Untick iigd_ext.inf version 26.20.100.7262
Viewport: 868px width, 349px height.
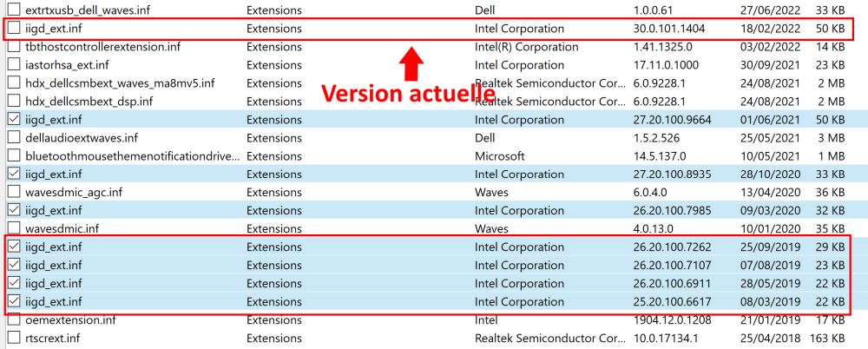pyautogui.click(x=13, y=247)
